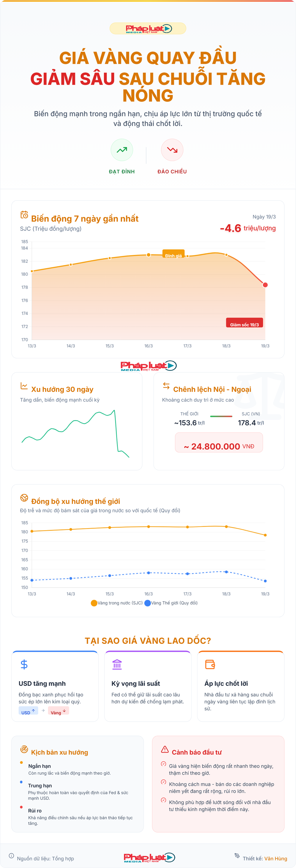This screenshot has height=868, width=296.
Task: Click the green upward trend ĐẠT ĐỈNH icon
Action: click(x=122, y=150)
